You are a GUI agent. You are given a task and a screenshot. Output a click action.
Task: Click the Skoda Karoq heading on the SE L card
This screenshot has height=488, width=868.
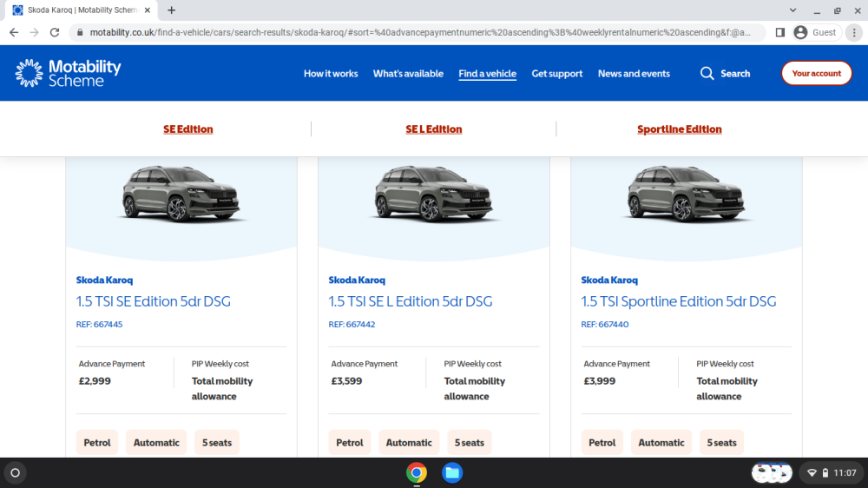(357, 280)
